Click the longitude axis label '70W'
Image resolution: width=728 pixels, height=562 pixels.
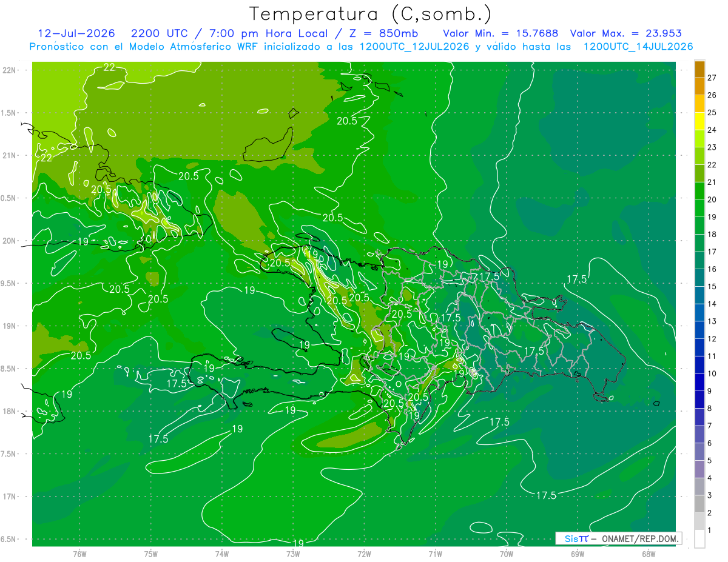[507, 554]
